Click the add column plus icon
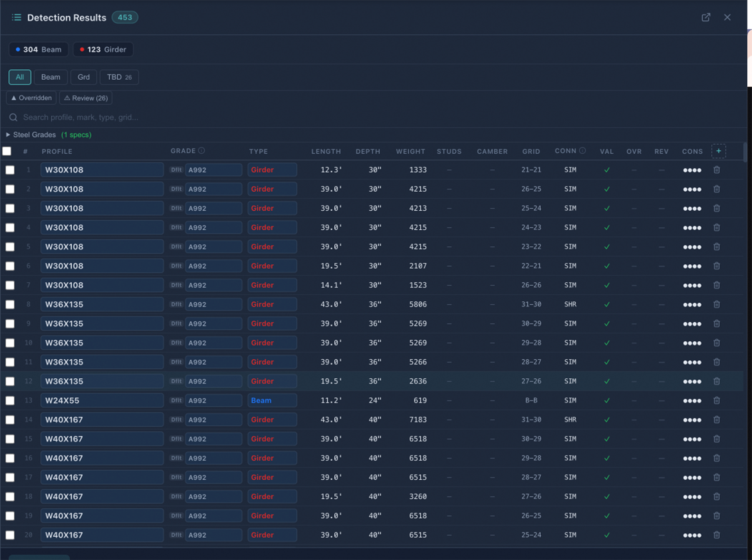752x560 pixels. (718, 151)
